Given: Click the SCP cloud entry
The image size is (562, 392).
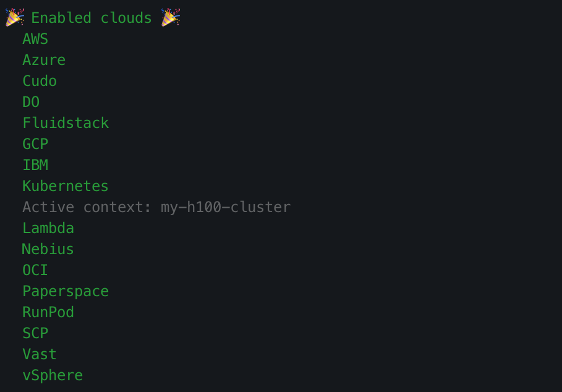Looking at the screenshot, I should tap(35, 333).
